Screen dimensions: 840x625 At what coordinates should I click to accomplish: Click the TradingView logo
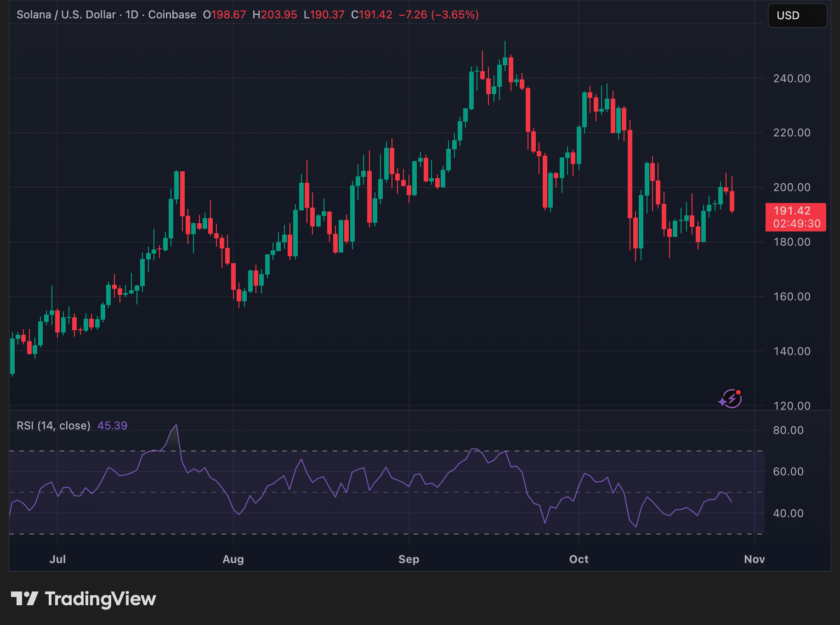pos(84,598)
